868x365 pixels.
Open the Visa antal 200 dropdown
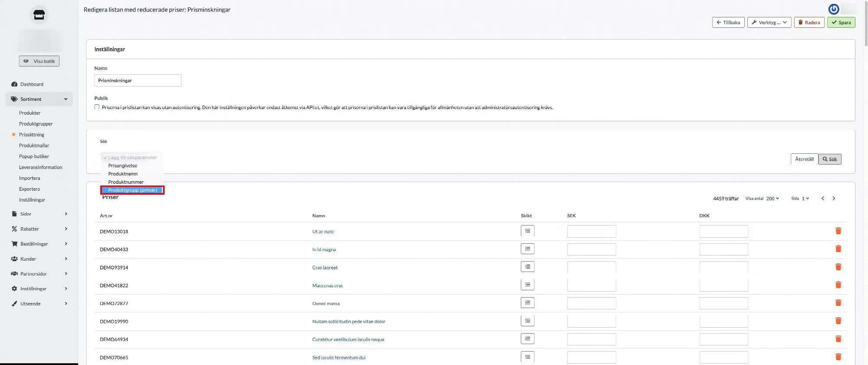point(773,199)
